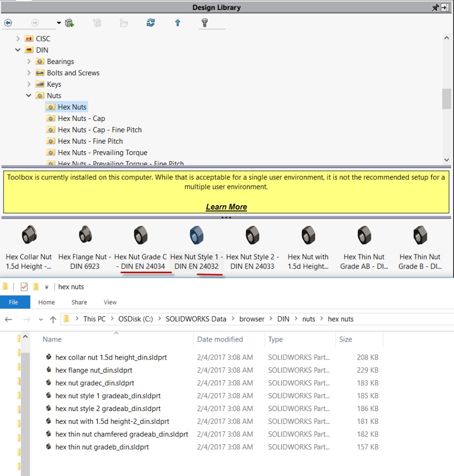The width and height of the screenshot is (454, 476).
Task: Open the navigation history dropdown arrow
Action: tap(59, 23)
